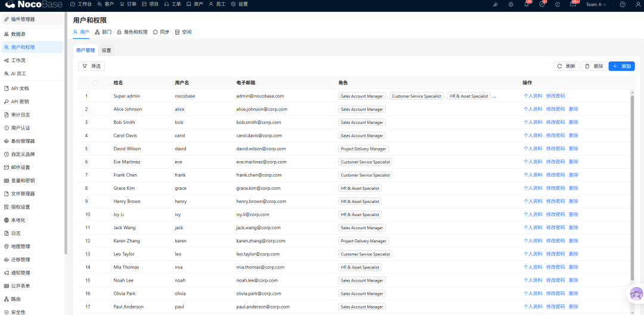Open the help question mark icon
The image size is (644, 315).
(x=623, y=5)
